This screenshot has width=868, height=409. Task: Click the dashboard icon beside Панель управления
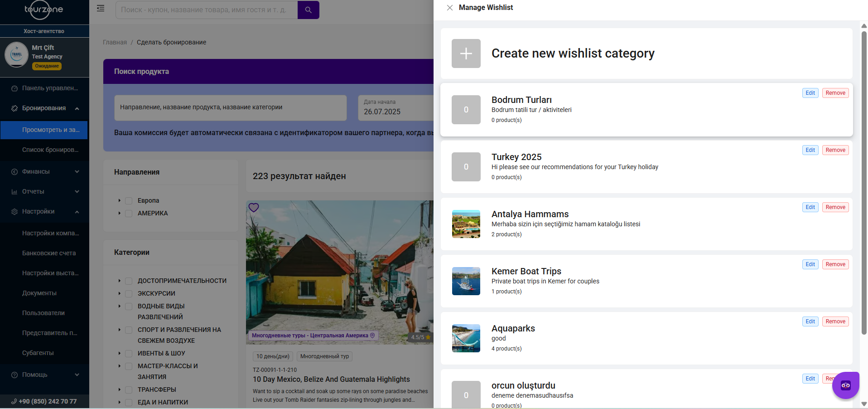tap(14, 88)
